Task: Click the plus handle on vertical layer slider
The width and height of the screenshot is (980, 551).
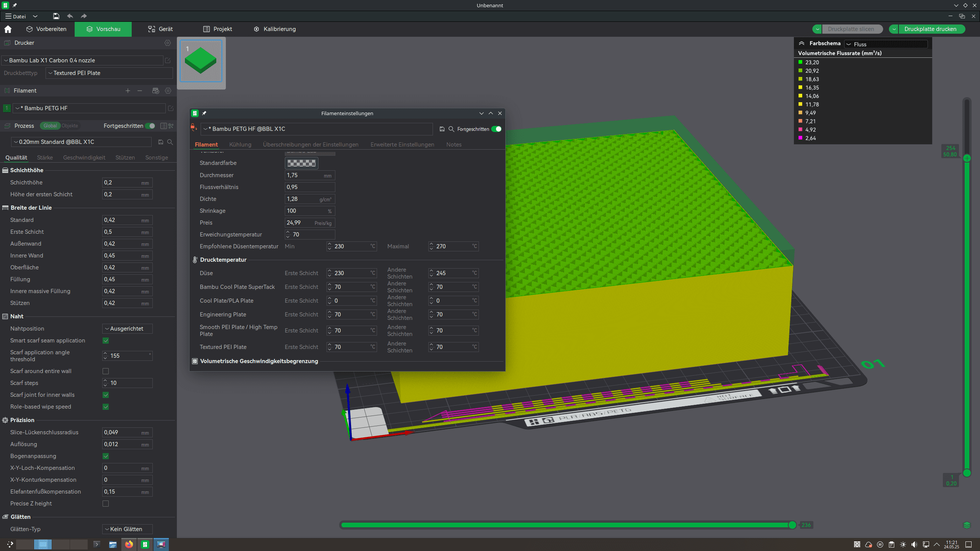Action: click(x=967, y=158)
